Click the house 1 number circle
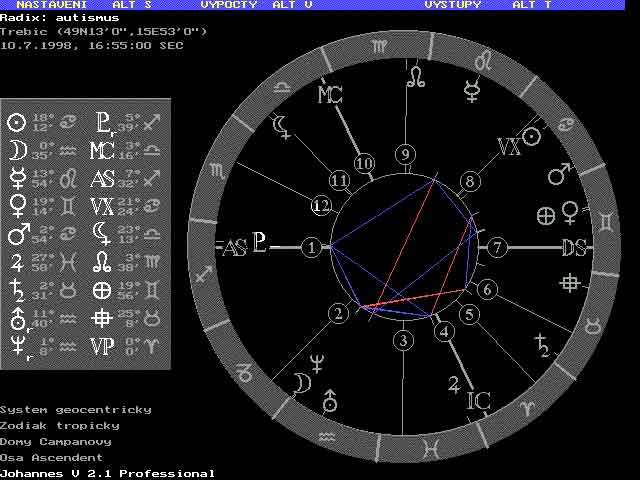This screenshot has width=640, height=480. (313, 247)
